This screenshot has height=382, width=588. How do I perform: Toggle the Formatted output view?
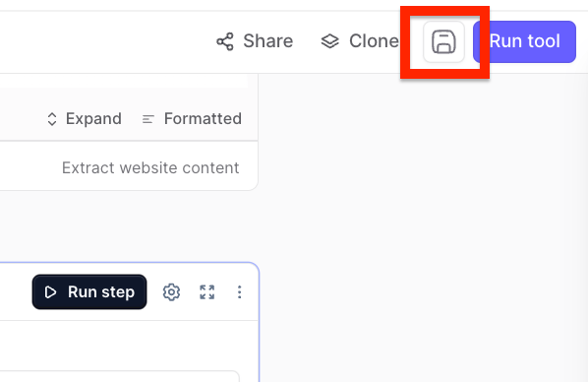tap(203, 119)
